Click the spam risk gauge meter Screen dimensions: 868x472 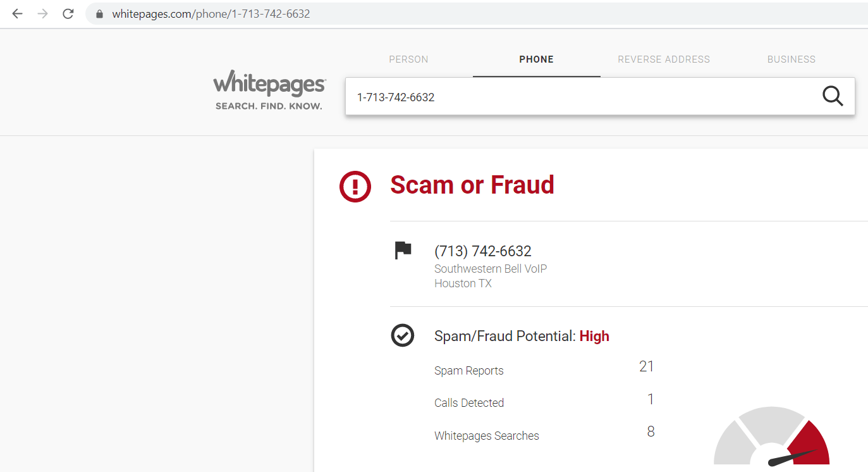coord(771,437)
